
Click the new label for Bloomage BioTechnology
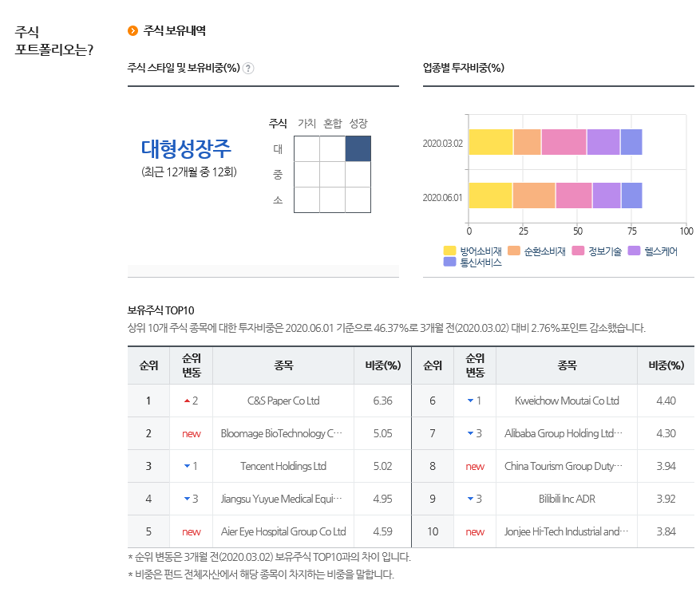pyautogui.click(x=192, y=434)
